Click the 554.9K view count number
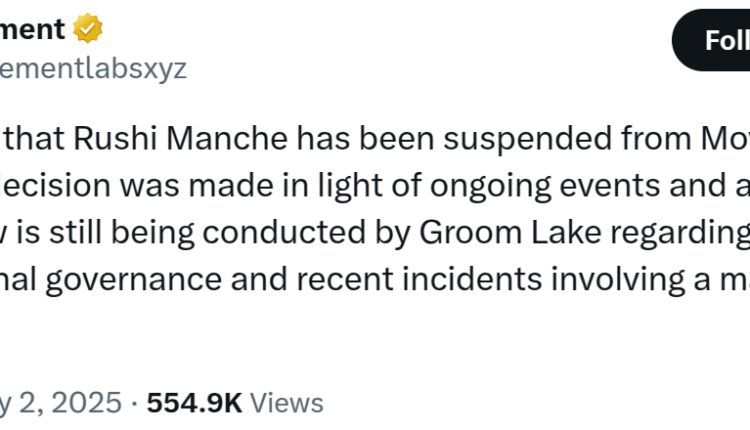 [x=194, y=402]
